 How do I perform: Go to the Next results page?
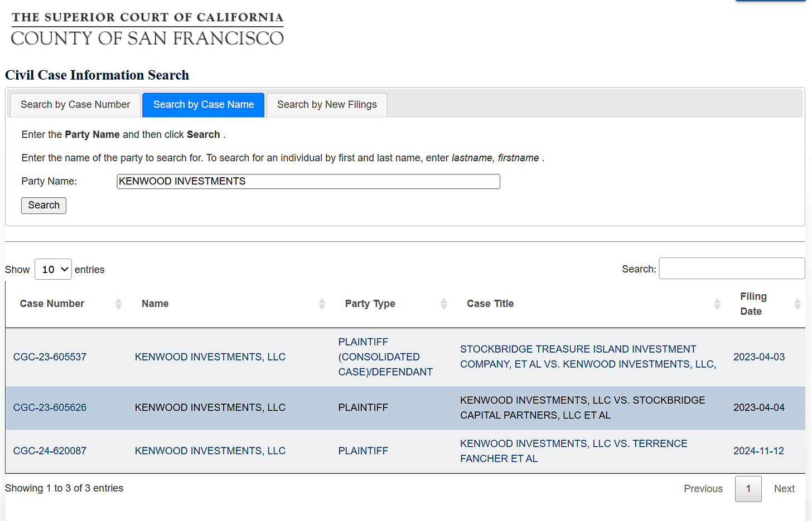(x=784, y=489)
